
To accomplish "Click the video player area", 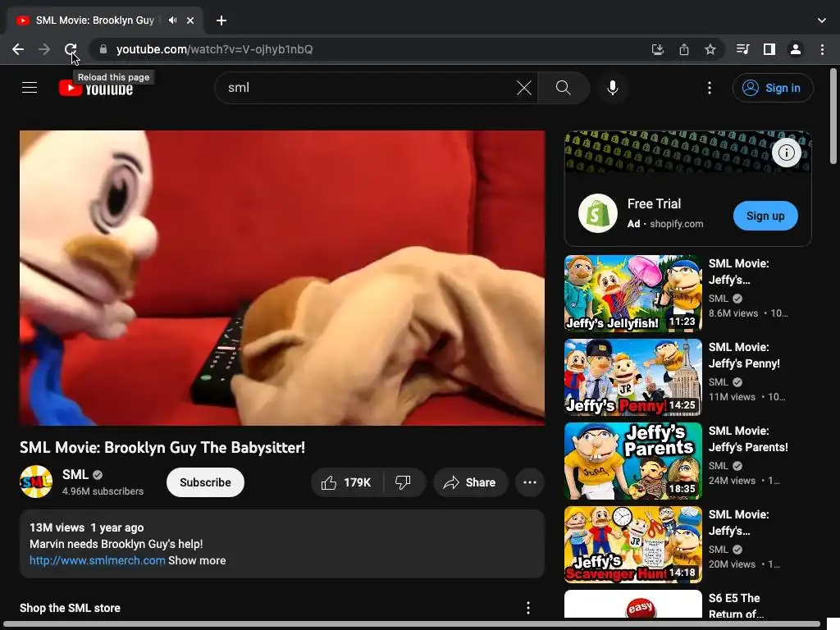I will point(282,277).
